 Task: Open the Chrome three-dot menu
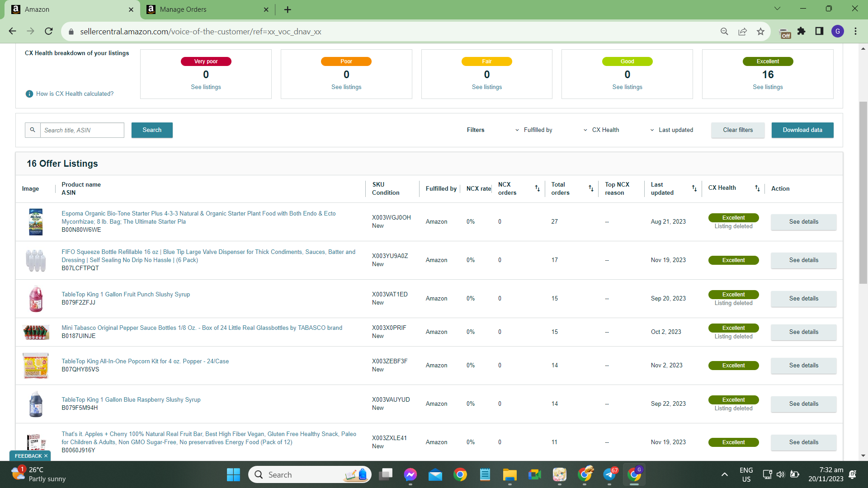pyautogui.click(x=855, y=31)
